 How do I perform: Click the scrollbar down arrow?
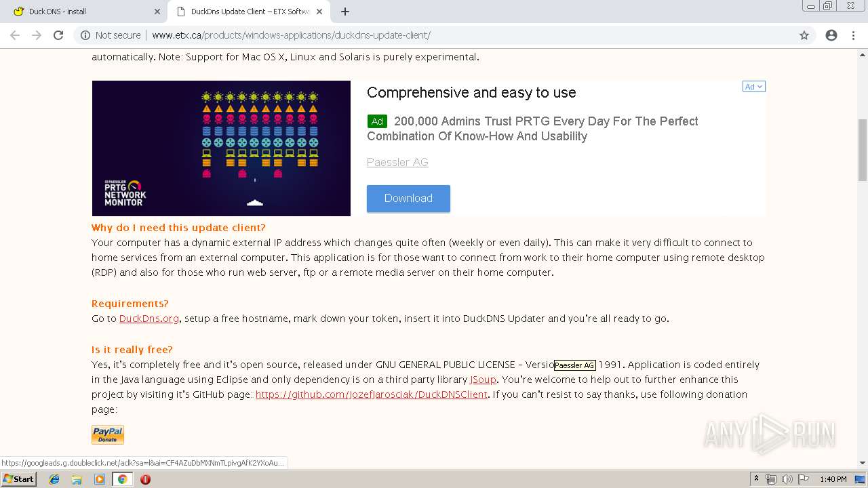tap(863, 463)
